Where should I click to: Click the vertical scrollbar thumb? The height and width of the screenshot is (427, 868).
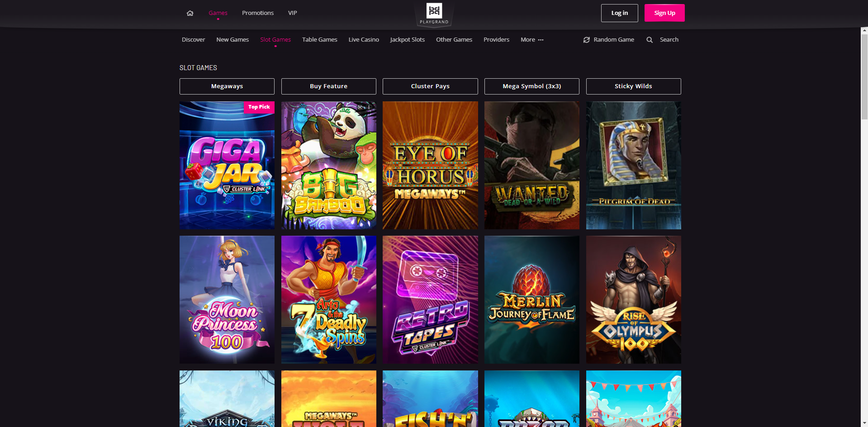click(864, 77)
